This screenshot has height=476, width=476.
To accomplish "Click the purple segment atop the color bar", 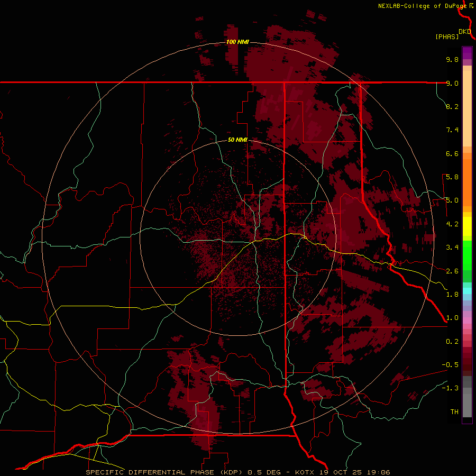I will 467,53.
